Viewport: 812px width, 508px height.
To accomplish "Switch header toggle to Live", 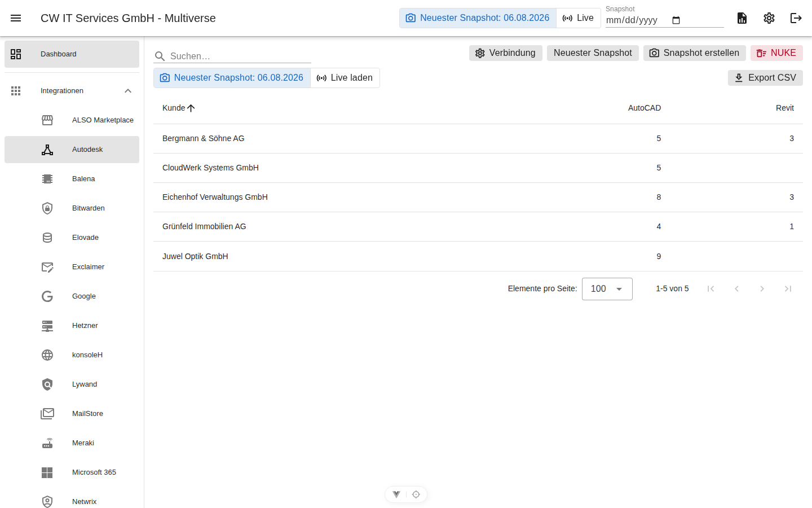I will tap(578, 18).
